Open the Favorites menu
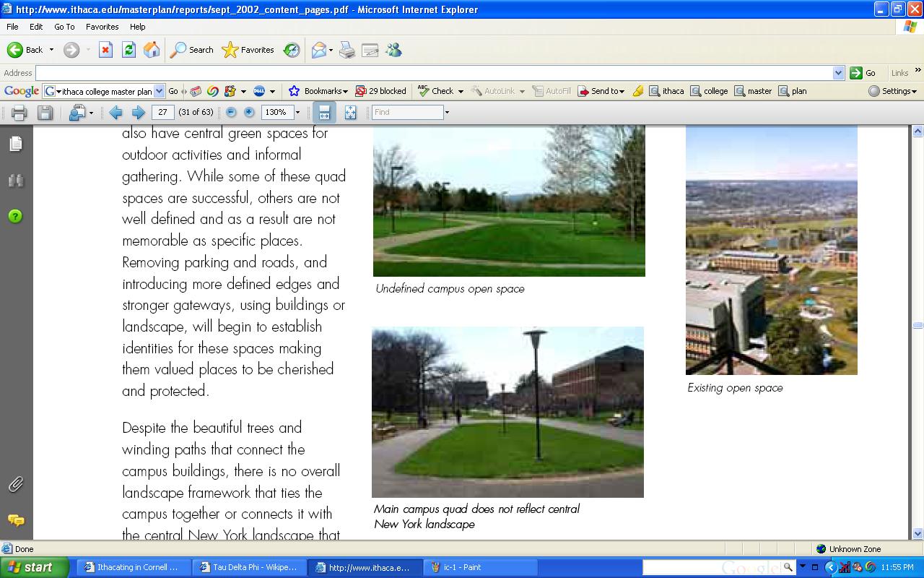 pos(102,27)
